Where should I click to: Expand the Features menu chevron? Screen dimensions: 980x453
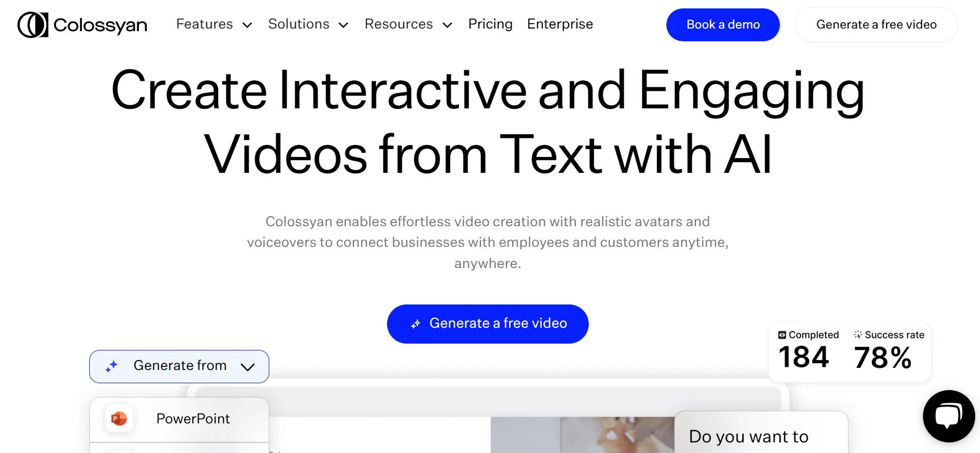[x=247, y=25]
